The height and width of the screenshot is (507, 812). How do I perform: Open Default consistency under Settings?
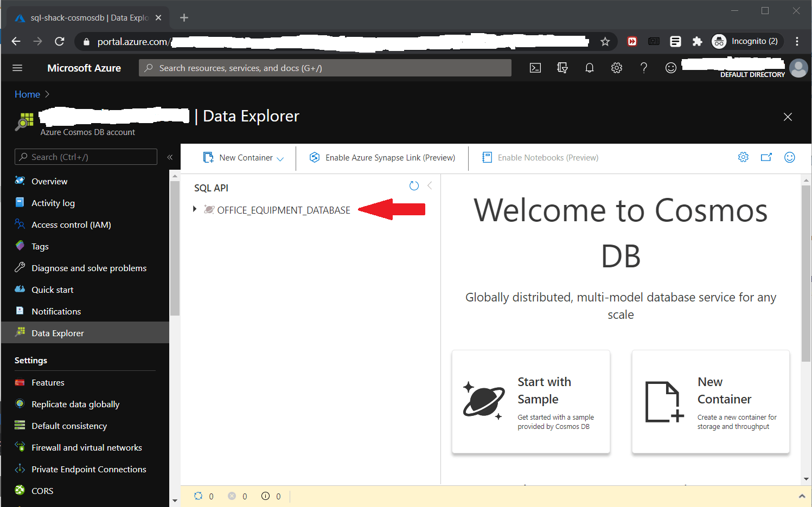(69, 426)
